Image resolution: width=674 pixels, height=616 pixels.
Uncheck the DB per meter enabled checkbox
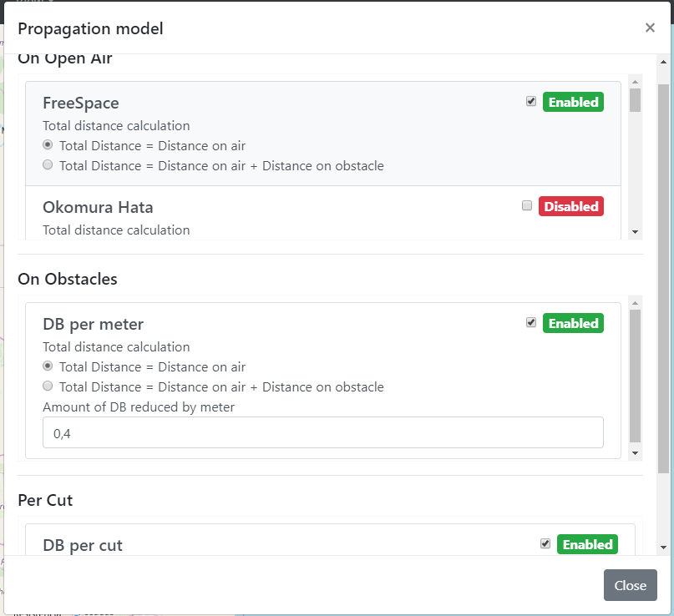tap(531, 322)
